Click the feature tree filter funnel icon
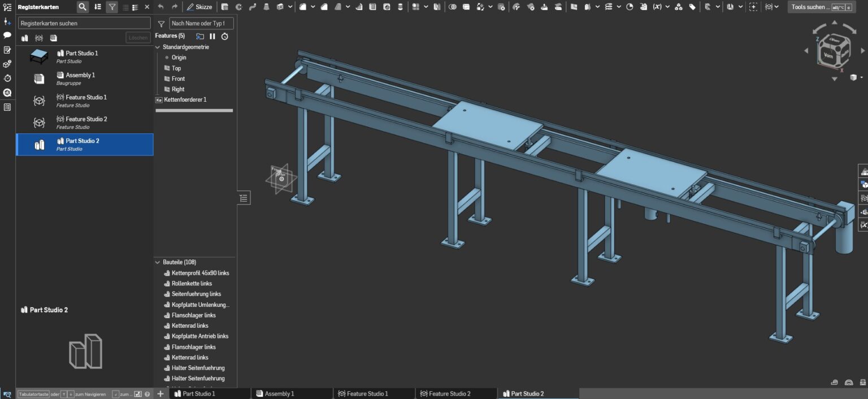The image size is (868, 399). point(161,24)
